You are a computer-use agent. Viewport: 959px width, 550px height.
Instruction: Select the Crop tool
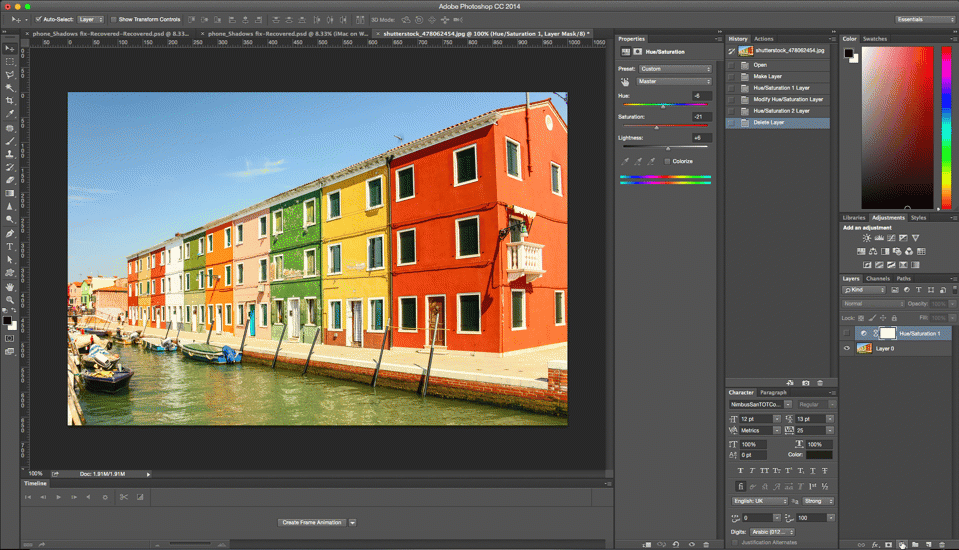coord(10,101)
